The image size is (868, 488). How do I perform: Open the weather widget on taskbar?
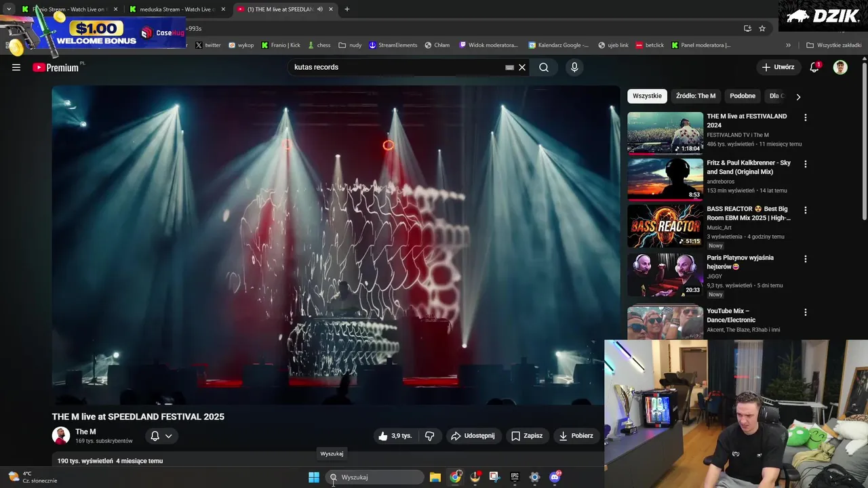pos(33,477)
